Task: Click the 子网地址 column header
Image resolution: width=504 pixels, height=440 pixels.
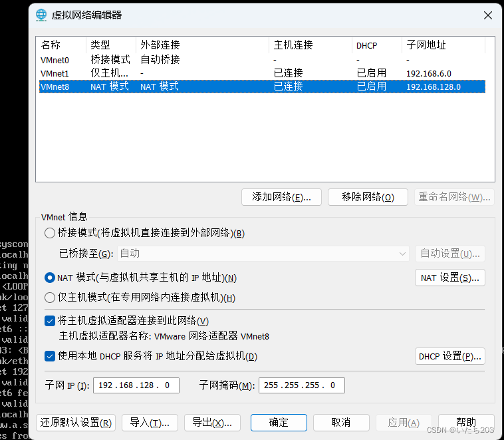Action: (x=443, y=45)
